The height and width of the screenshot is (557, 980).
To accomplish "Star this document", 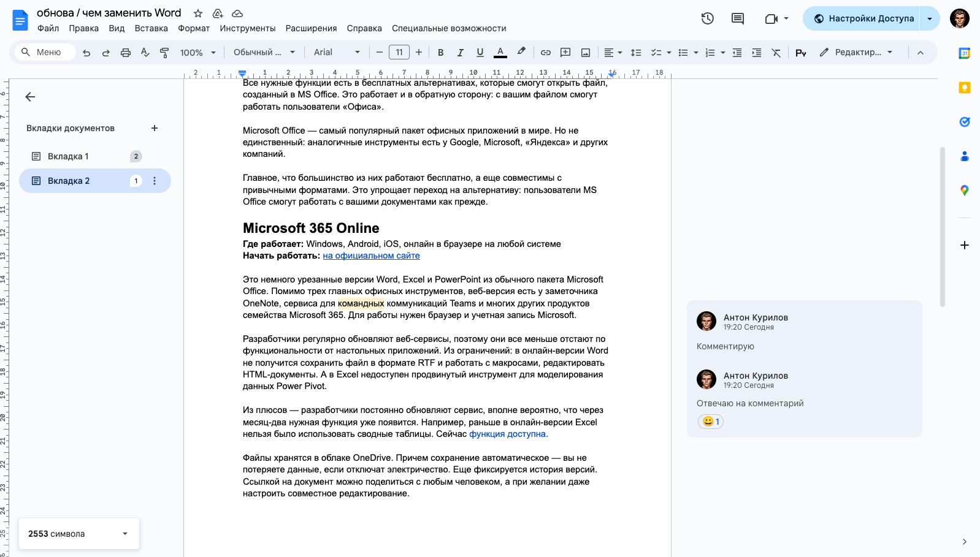I will [198, 13].
